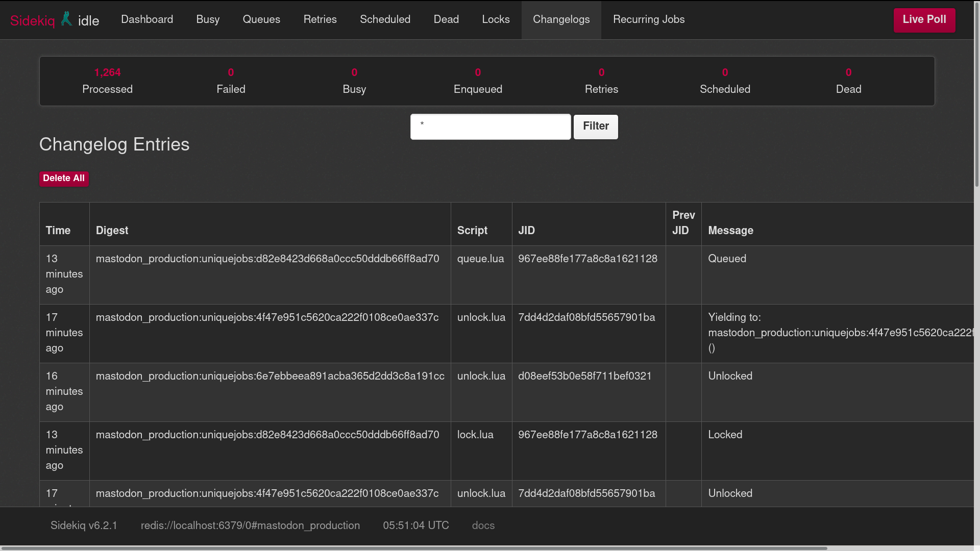Open the docs link in footer
Image resolution: width=980 pixels, height=551 pixels.
[483, 525]
